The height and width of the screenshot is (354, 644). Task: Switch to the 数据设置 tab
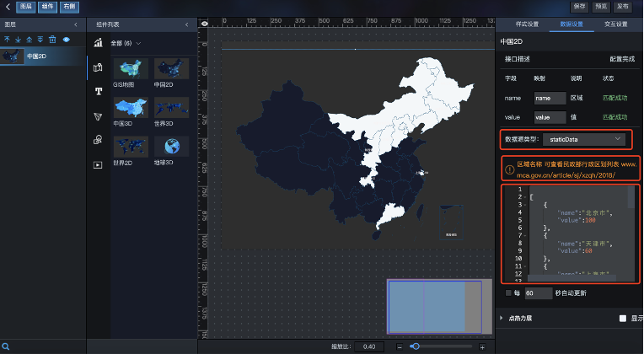(x=572, y=24)
